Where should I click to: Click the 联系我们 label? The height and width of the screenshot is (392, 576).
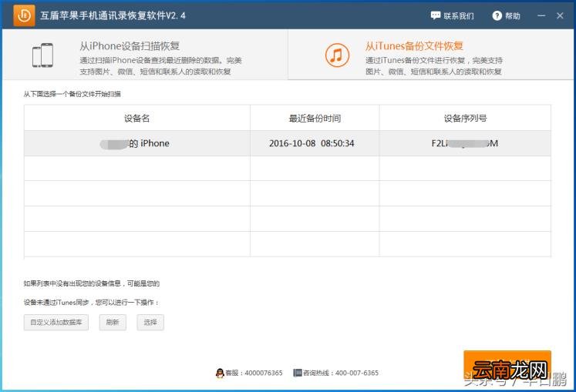click(x=459, y=15)
